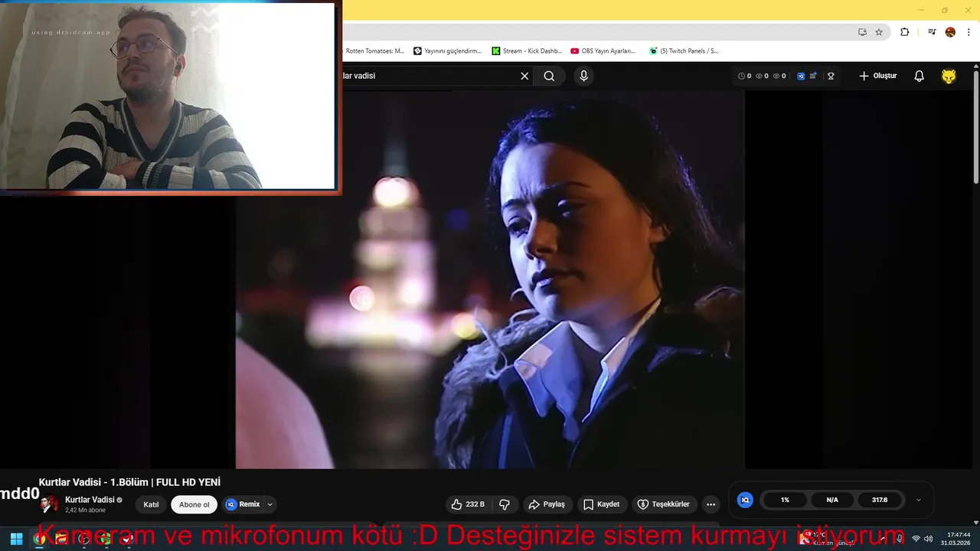Bookmark this page with the star icon

[x=879, y=32]
